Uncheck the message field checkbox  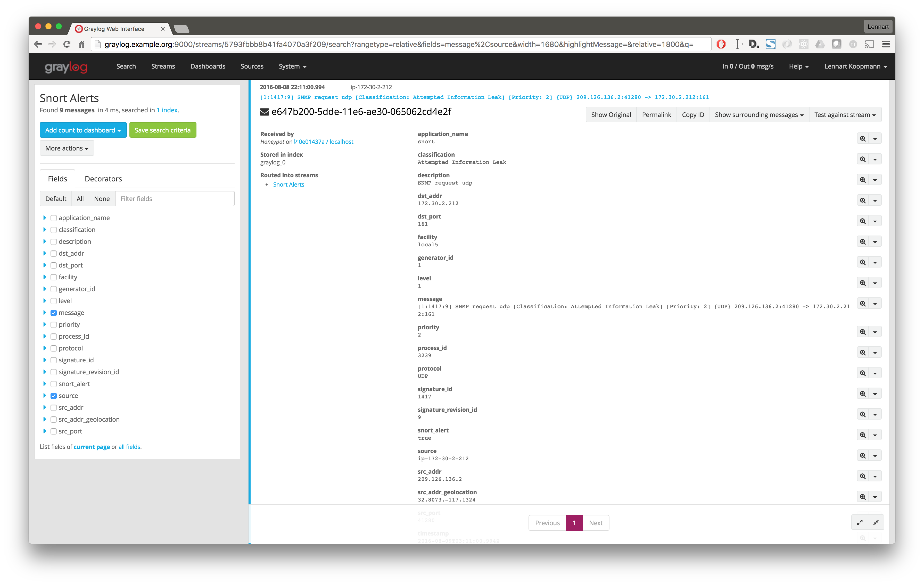(x=54, y=313)
